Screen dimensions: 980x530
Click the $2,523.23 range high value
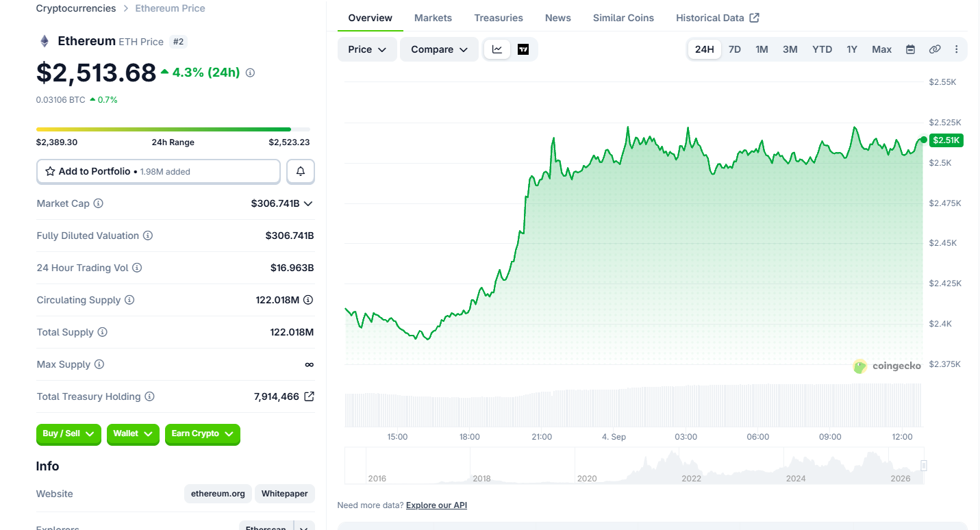pos(289,142)
